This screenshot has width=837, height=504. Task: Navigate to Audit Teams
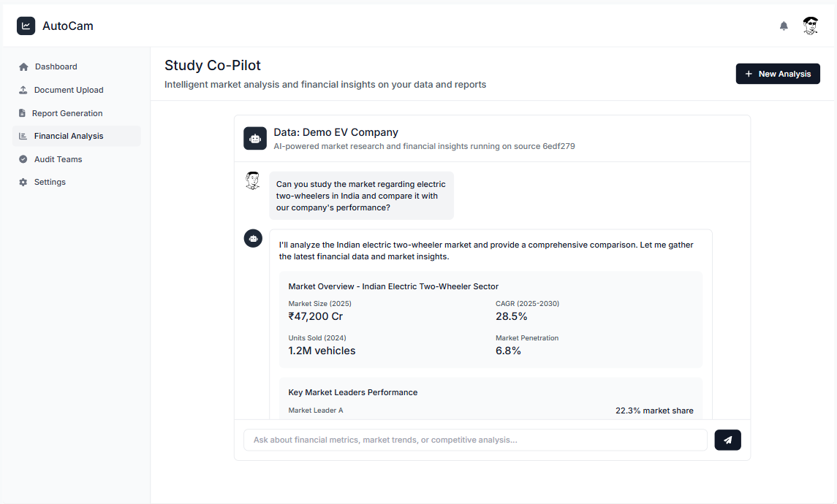[58, 159]
